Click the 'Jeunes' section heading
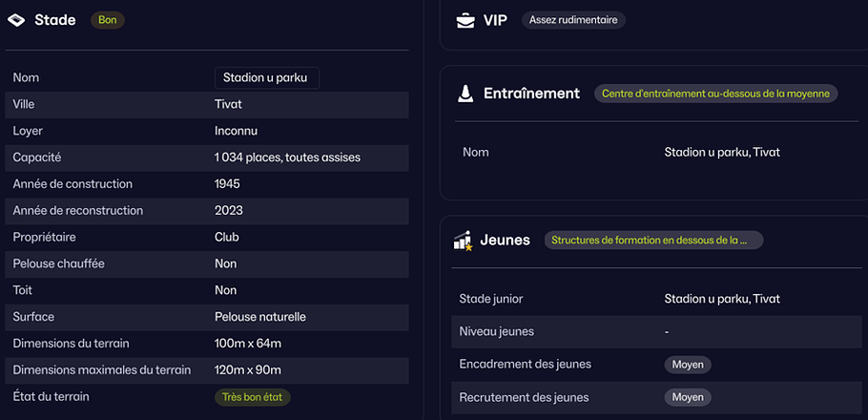Screen dimensions: 868x420 coord(506,241)
